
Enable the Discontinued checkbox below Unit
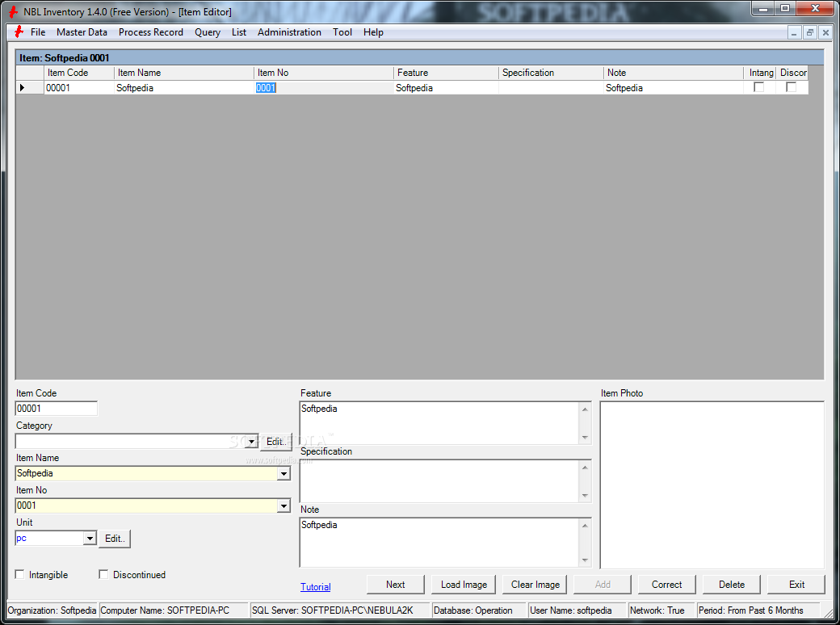pyautogui.click(x=103, y=575)
